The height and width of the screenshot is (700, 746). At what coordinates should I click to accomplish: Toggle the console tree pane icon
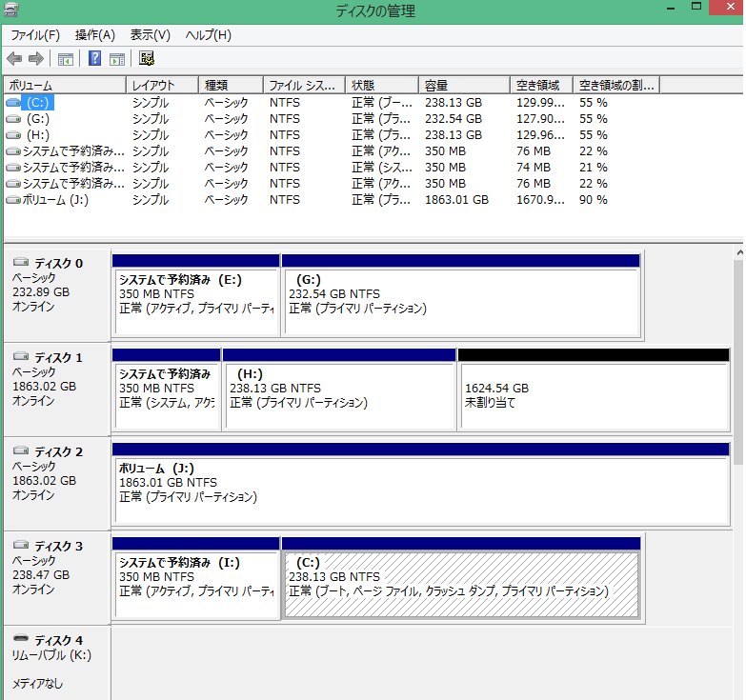pos(65,59)
